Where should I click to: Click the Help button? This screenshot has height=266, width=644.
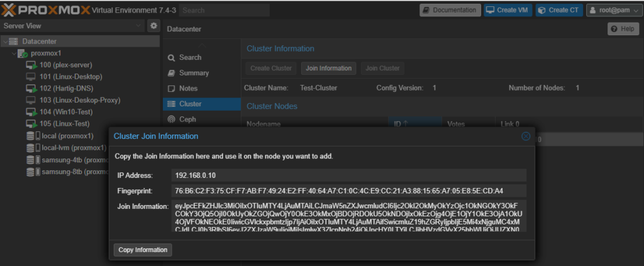pos(623,29)
